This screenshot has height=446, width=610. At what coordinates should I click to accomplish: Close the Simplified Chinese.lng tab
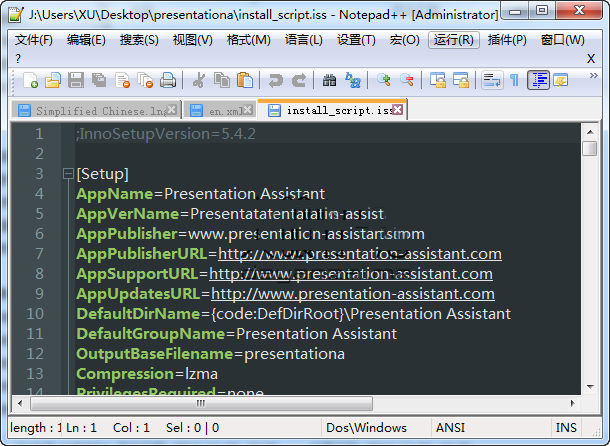(x=172, y=109)
